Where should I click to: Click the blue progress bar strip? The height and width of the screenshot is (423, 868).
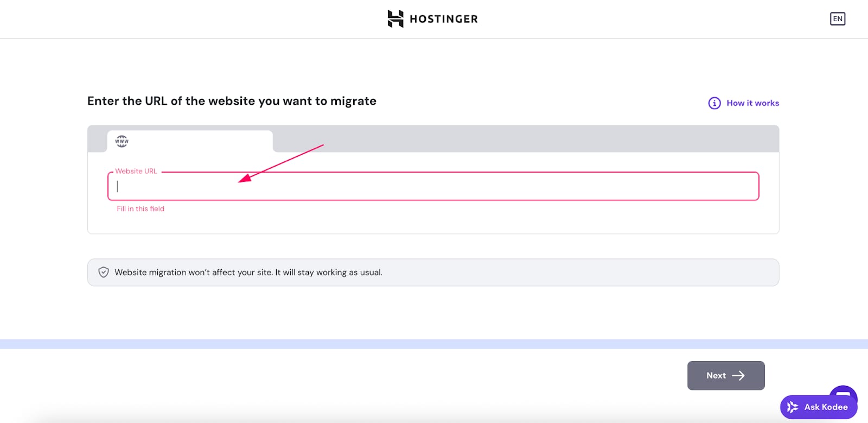tap(433, 344)
